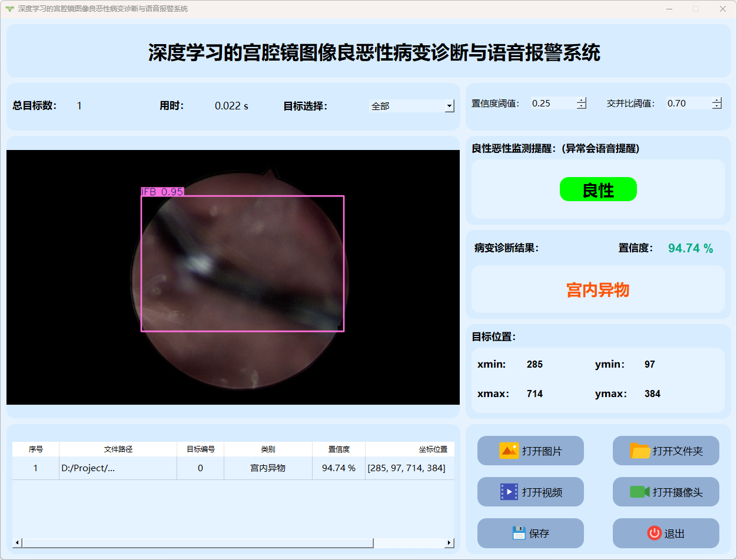This screenshot has width=737, height=560.
Task: Click the table's horizontal scrollbar right arrow
Action: (449, 543)
